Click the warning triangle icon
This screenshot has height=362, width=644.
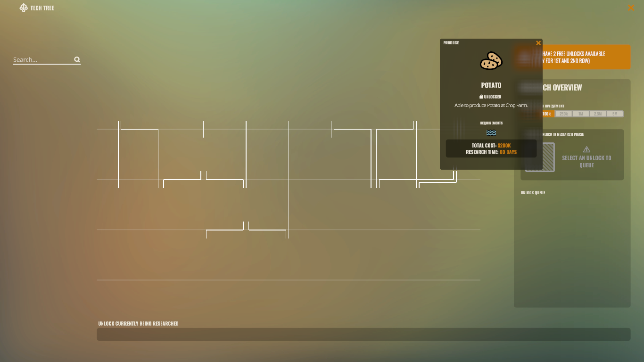[586, 149]
